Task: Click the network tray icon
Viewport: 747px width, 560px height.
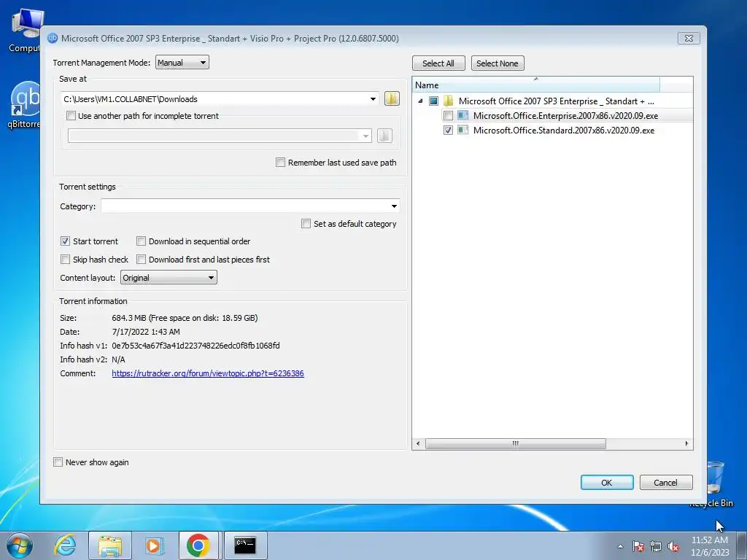Action: pyautogui.click(x=656, y=546)
